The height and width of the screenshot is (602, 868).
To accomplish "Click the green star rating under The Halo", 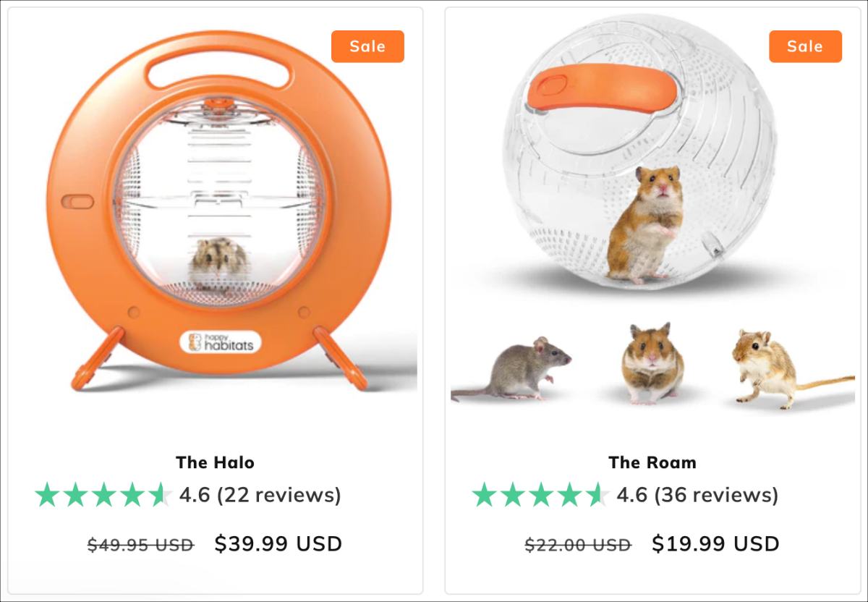I will tap(103, 495).
